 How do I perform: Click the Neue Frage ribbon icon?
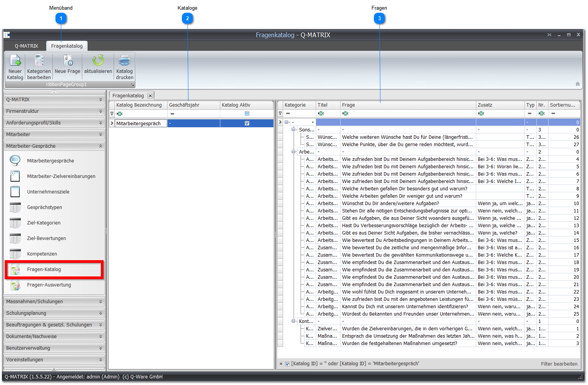pyautogui.click(x=67, y=60)
